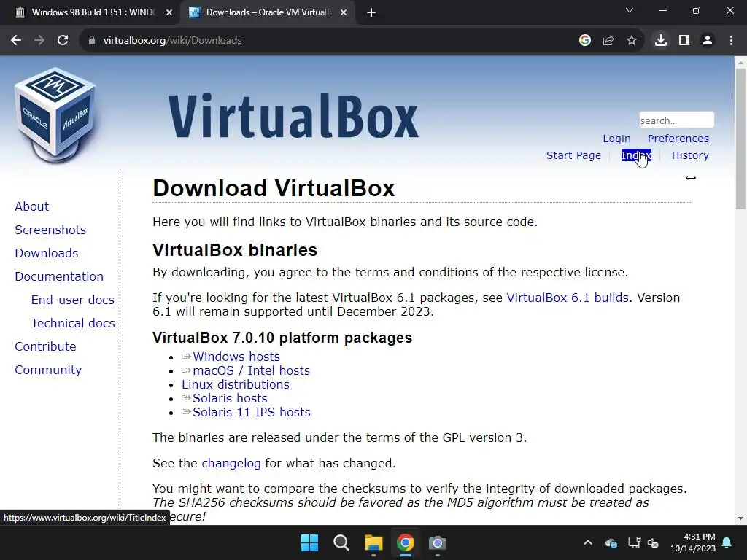Open the camera app on taskbar
This screenshot has height=560, width=747.
coord(438,542)
